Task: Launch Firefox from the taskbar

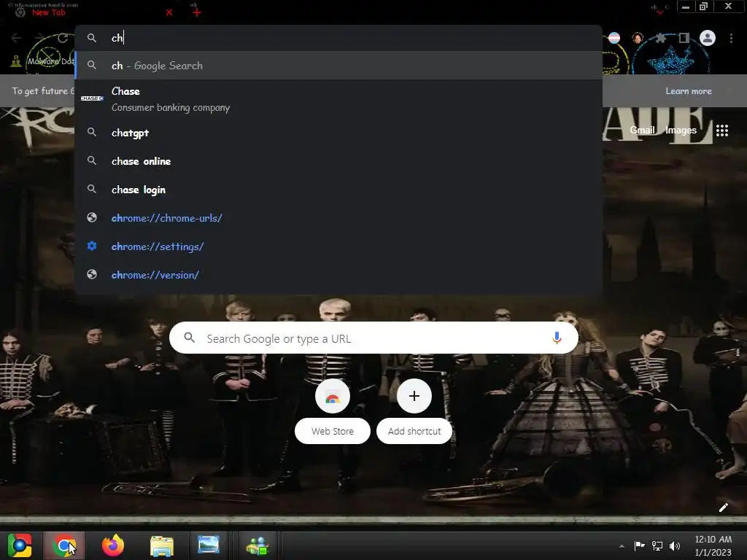Action: (113, 545)
